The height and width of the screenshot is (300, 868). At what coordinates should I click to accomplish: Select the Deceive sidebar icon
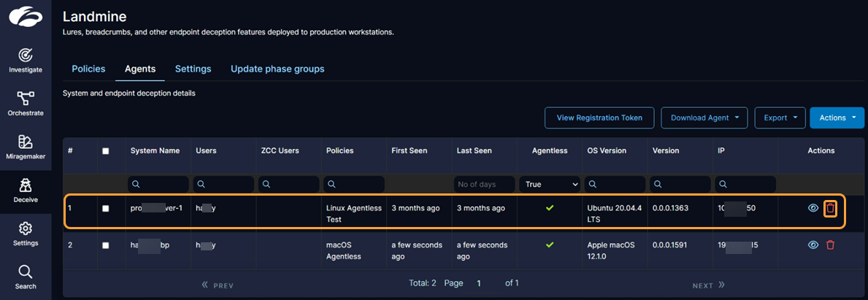coord(26,188)
